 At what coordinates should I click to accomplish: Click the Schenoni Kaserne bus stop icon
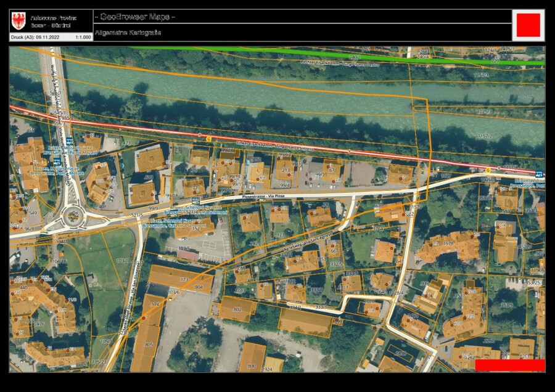click(x=195, y=200)
